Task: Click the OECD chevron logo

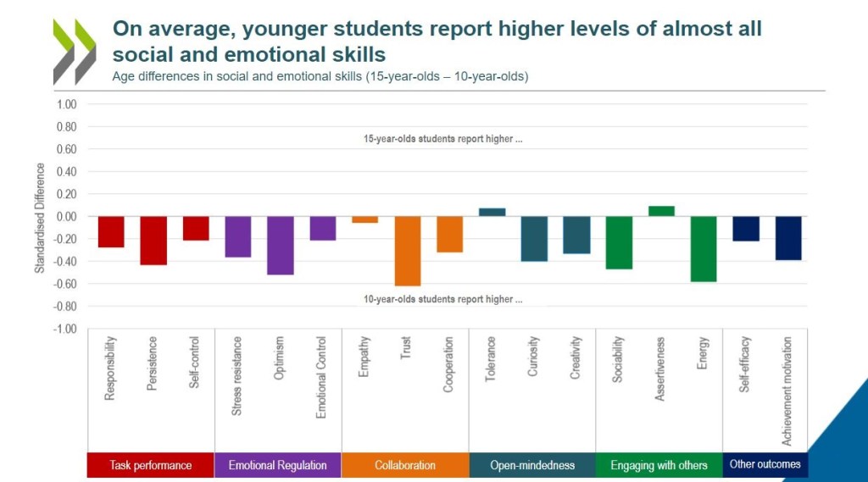Action: pyautogui.click(x=75, y=52)
